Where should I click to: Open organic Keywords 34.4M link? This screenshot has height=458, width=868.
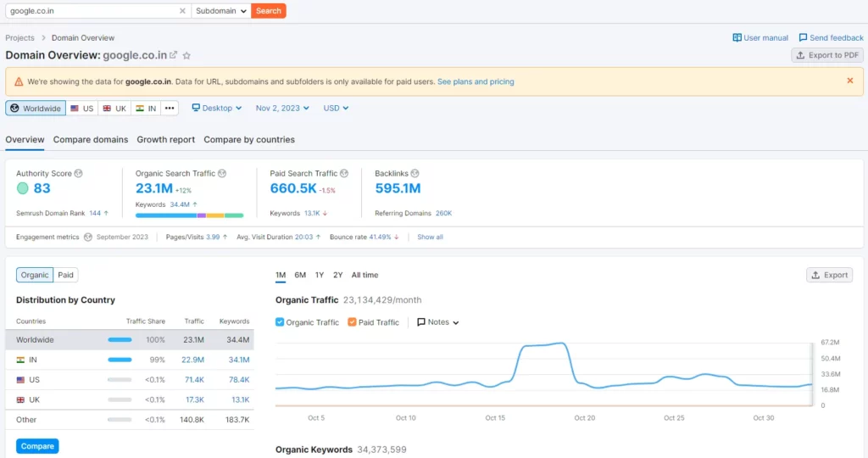pyautogui.click(x=180, y=204)
